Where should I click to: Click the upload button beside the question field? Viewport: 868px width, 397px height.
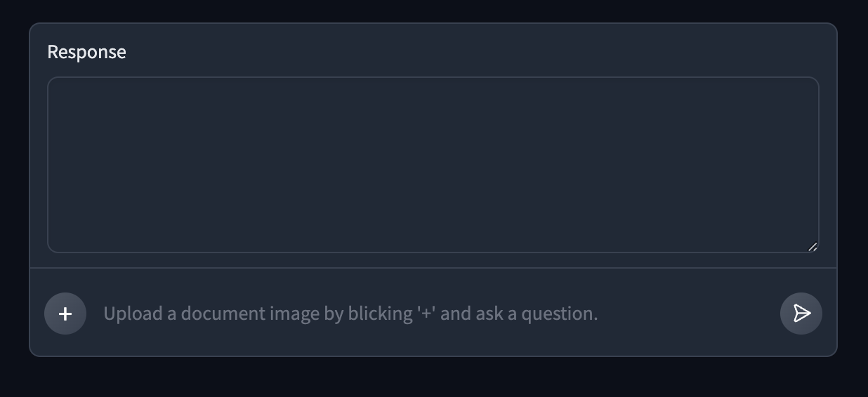pyautogui.click(x=65, y=314)
